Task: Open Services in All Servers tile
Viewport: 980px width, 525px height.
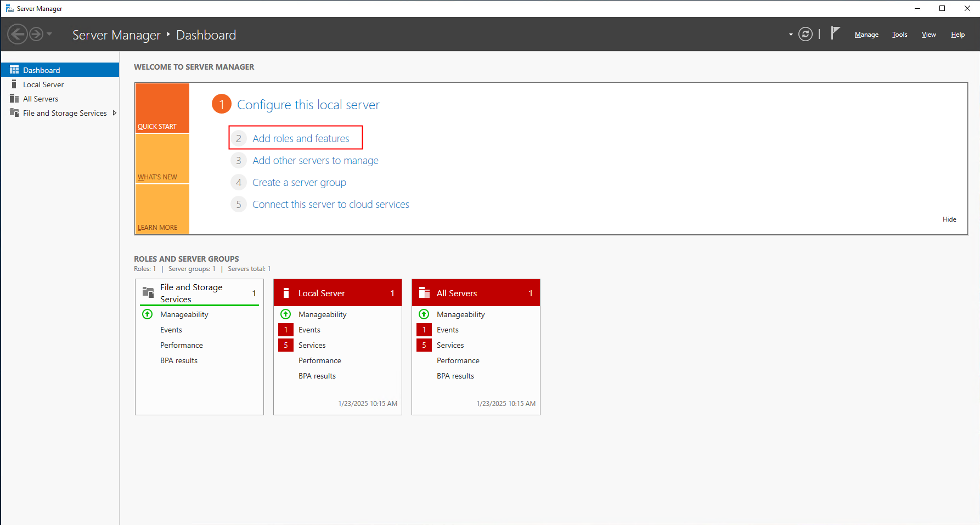Action: click(450, 345)
